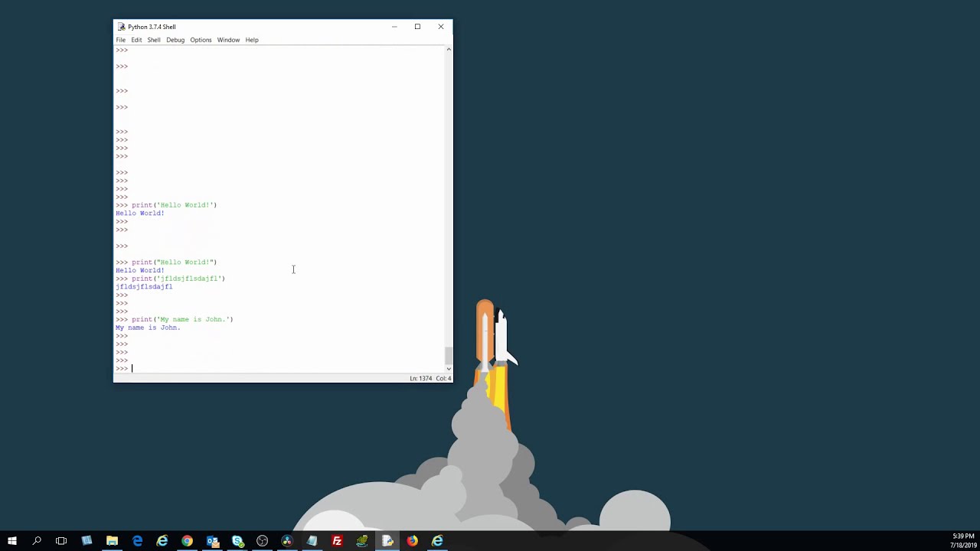Launch Google Chrome from the taskbar
This screenshot has width=980, height=551.
tap(187, 541)
